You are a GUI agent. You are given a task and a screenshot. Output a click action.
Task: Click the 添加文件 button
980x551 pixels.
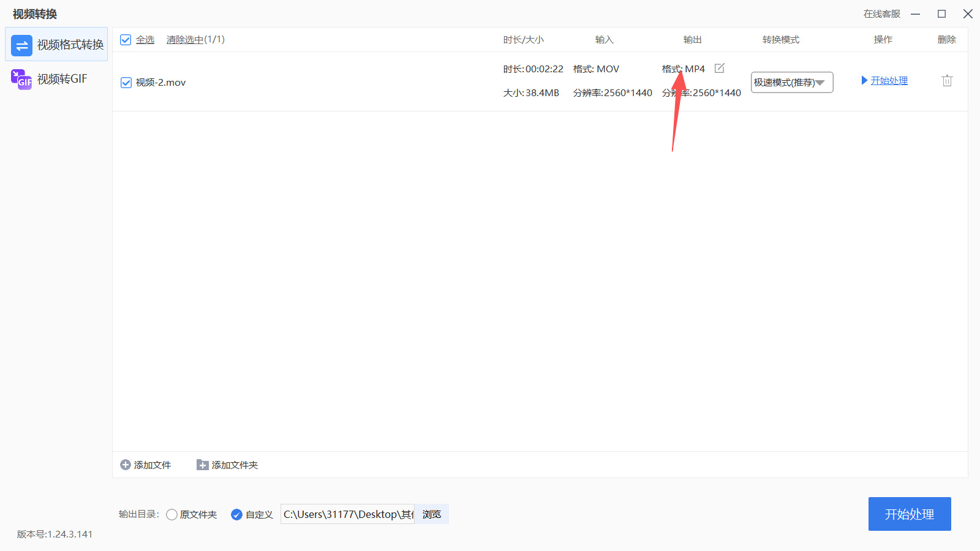[x=146, y=465]
